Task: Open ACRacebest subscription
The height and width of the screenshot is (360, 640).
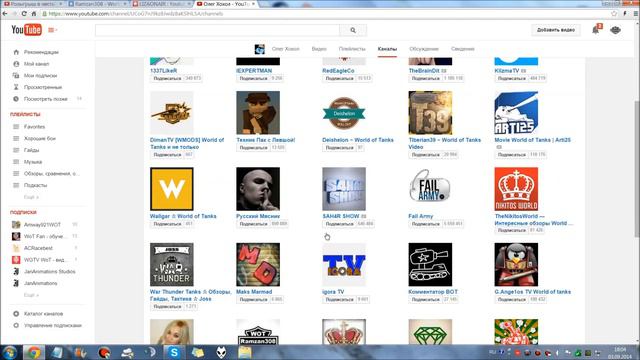Action: 38,248
